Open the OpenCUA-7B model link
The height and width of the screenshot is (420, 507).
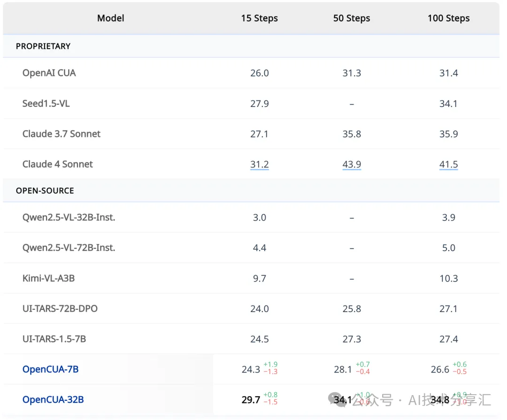[50, 369]
